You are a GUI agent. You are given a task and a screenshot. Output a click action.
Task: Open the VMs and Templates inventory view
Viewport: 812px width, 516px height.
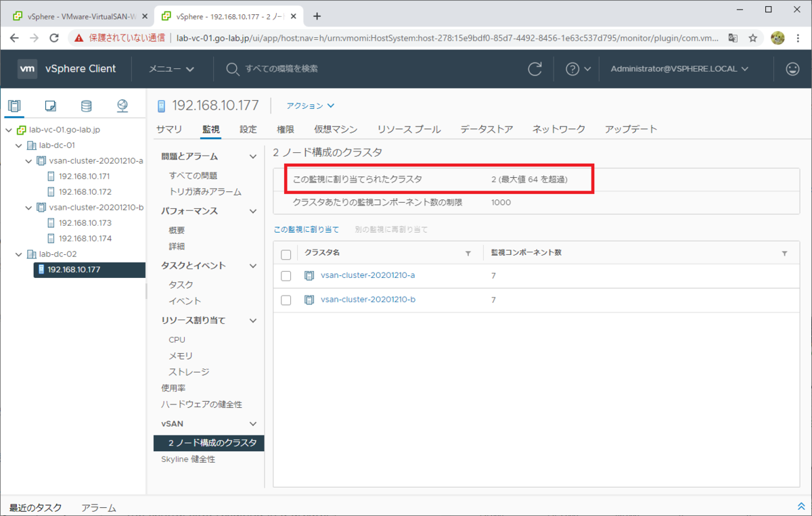[x=51, y=105]
